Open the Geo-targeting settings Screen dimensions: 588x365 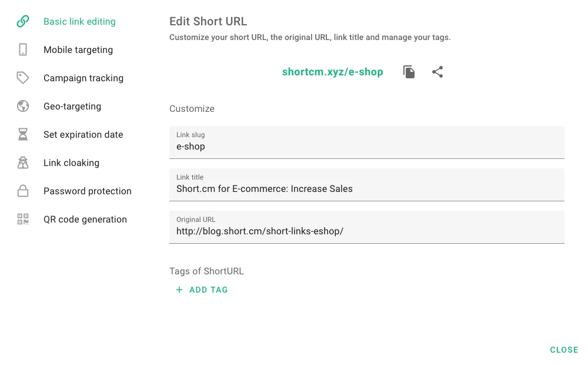72,106
